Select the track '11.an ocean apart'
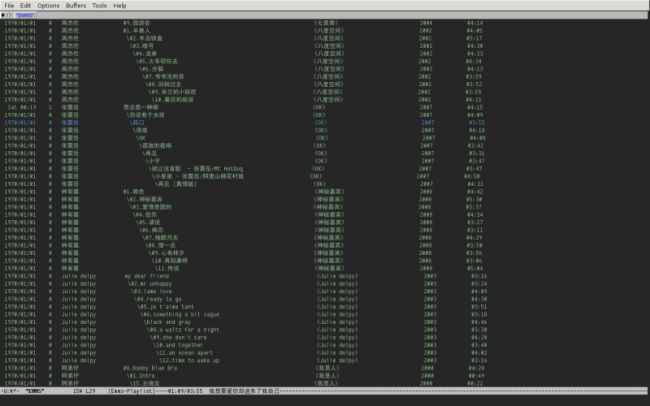Viewport: 650px width, 406px height. tap(184, 353)
